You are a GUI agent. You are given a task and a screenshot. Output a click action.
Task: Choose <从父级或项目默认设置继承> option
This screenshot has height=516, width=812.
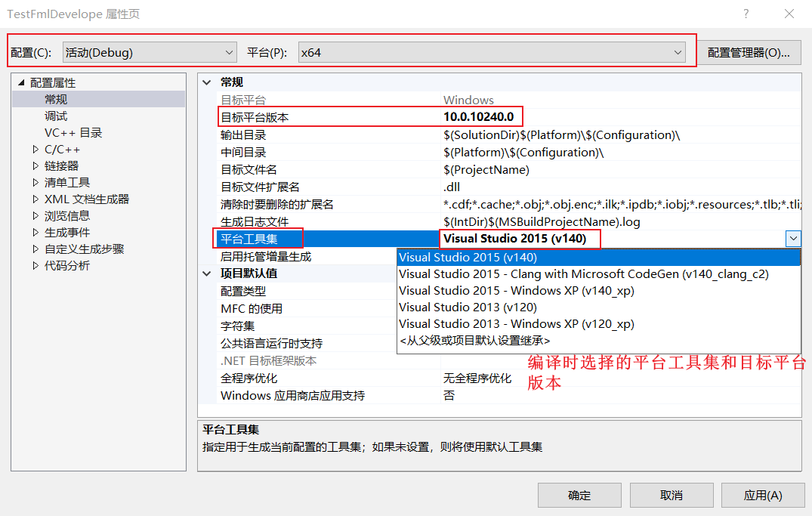pyautogui.click(x=599, y=341)
